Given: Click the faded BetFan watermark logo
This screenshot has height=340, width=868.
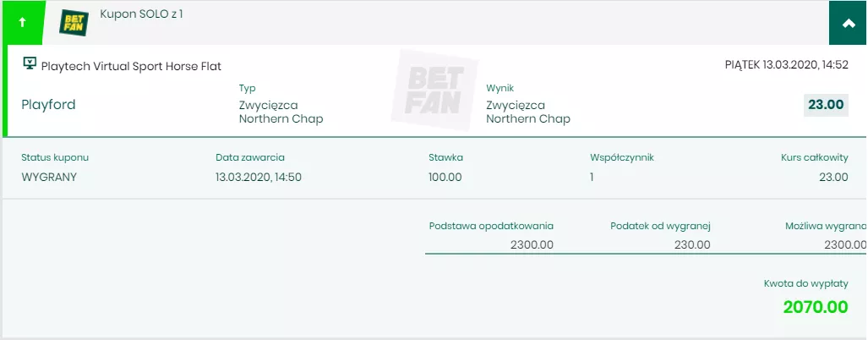Looking at the screenshot, I should coord(433,89).
